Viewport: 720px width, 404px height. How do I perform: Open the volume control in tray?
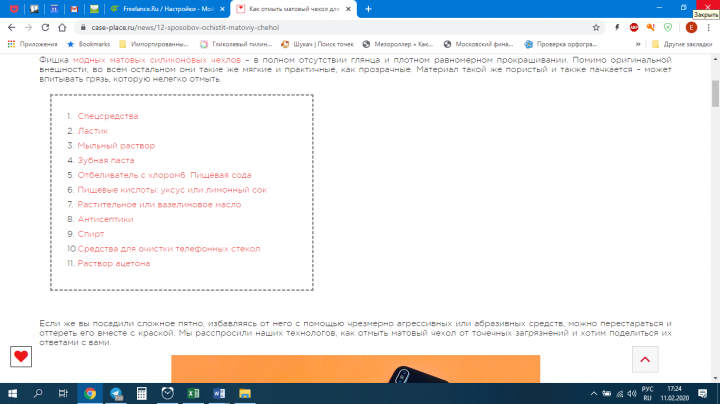pos(632,393)
